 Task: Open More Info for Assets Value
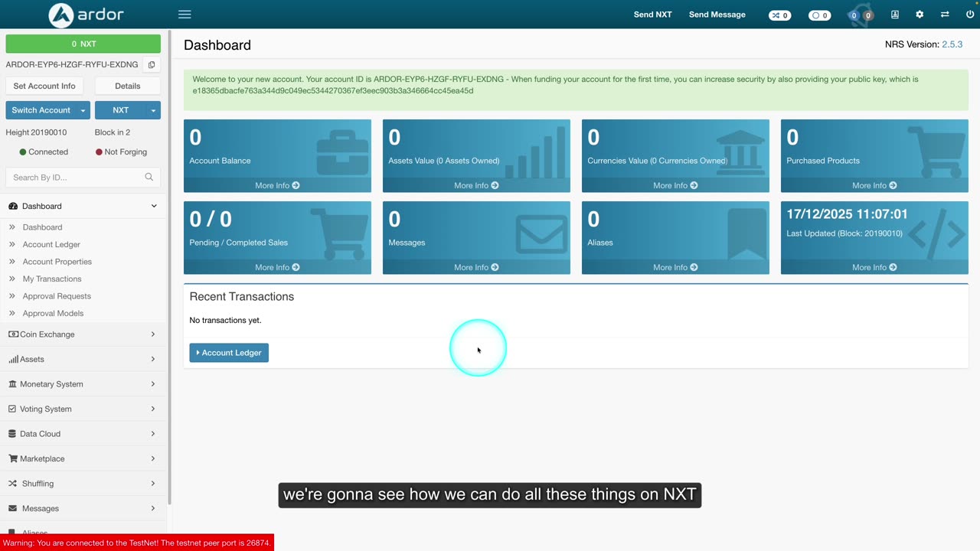click(x=476, y=185)
